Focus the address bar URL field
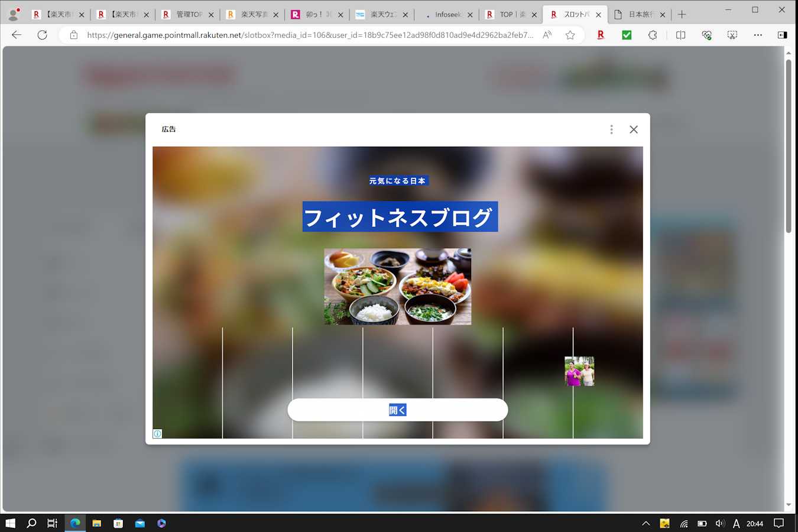 (310, 35)
